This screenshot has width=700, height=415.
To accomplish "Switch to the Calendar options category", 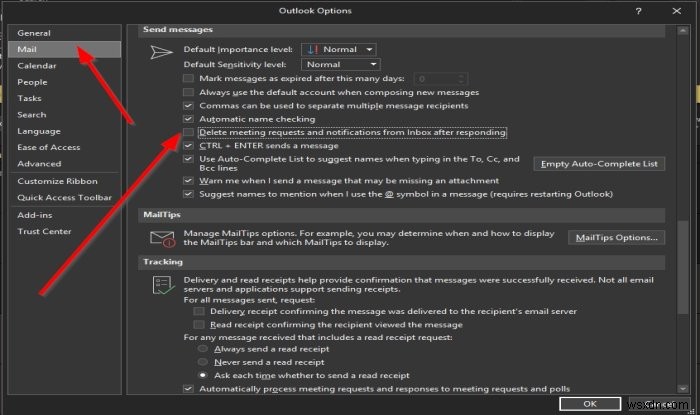I will (64, 66).
